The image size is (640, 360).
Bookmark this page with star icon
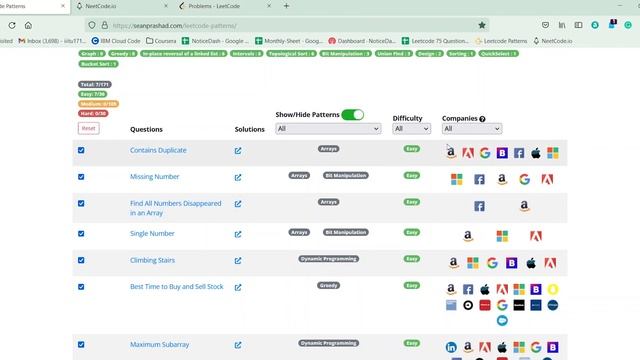(x=482, y=25)
